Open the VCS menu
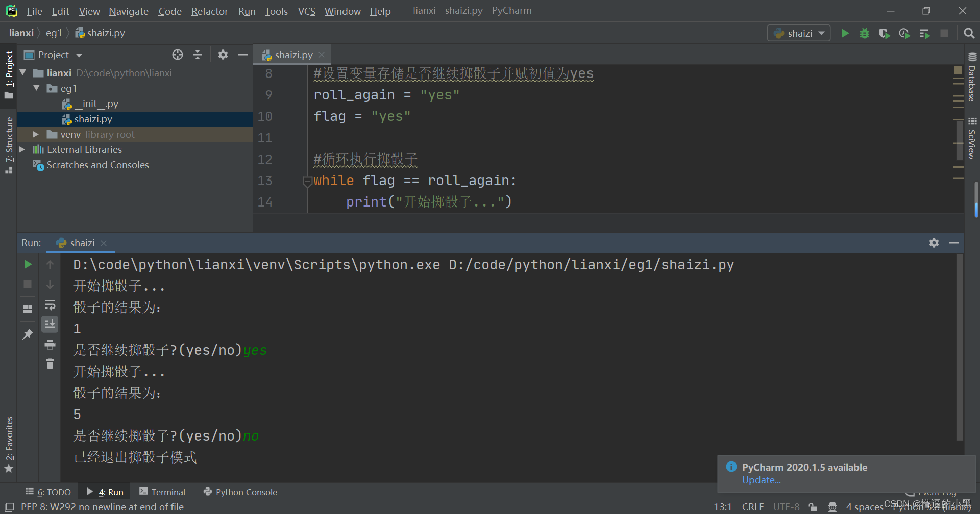Screen dimensions: 980x514 [306, 11]
